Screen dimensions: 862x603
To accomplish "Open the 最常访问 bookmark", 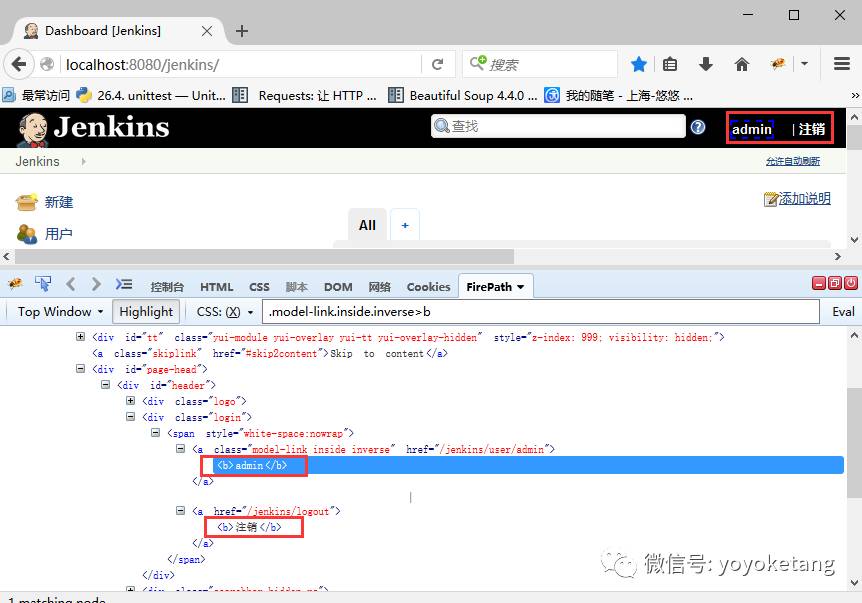I will (x=36, y=96).
